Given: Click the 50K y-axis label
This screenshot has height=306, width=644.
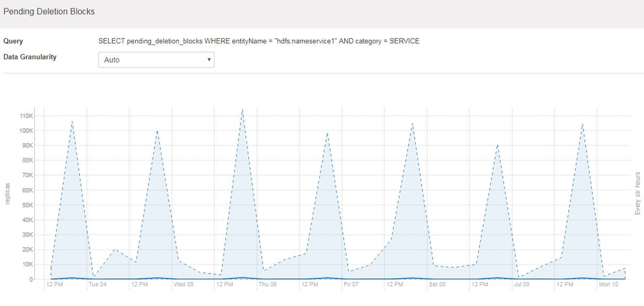Looking at the screenshot, I should pos(27,205).
